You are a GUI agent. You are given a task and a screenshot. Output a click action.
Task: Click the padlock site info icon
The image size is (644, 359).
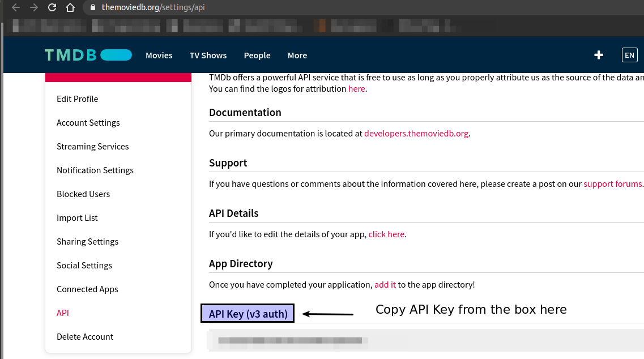coord(93,7)
